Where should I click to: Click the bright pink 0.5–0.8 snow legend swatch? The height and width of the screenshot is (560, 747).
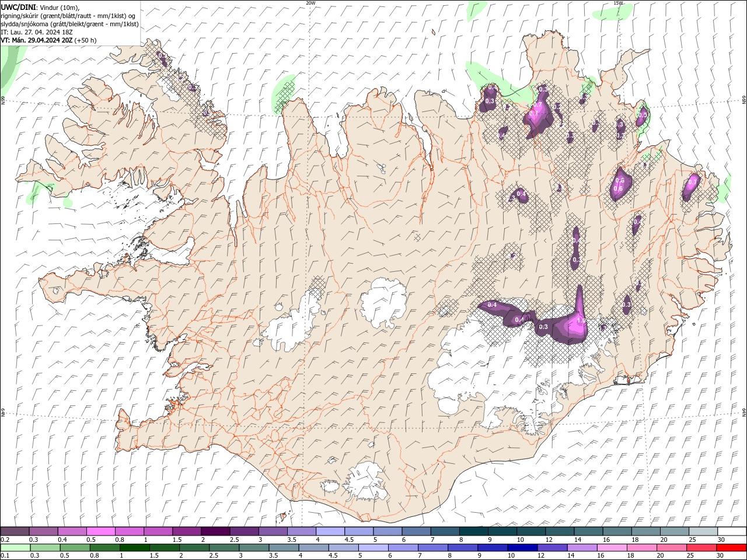tap(101, 531)
